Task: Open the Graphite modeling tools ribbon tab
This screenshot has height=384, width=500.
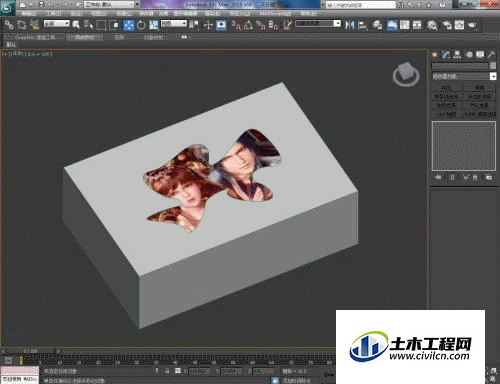Action: click(x=34, y=38)
